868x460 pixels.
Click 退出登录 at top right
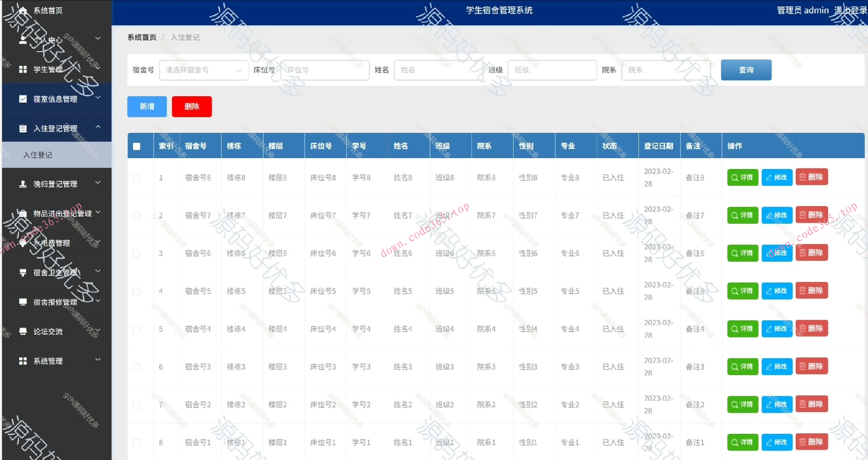pyautogui.click(x=851, y=10)
